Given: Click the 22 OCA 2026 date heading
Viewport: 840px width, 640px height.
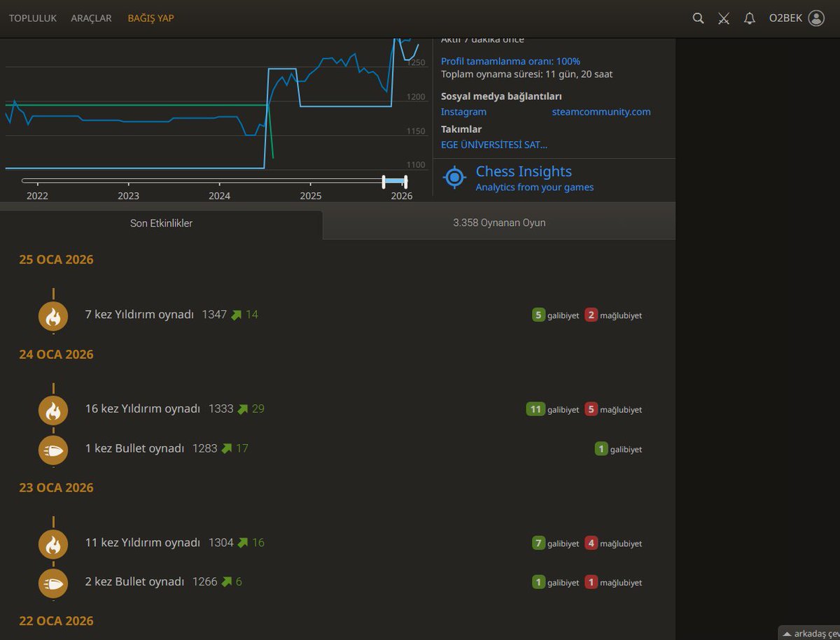Looking at the screenshot, I should [x=56, y=621].
